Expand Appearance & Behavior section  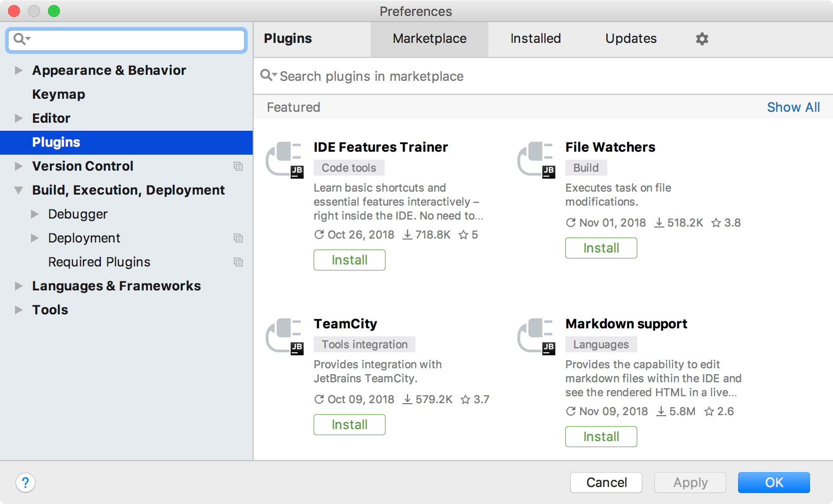19,70
